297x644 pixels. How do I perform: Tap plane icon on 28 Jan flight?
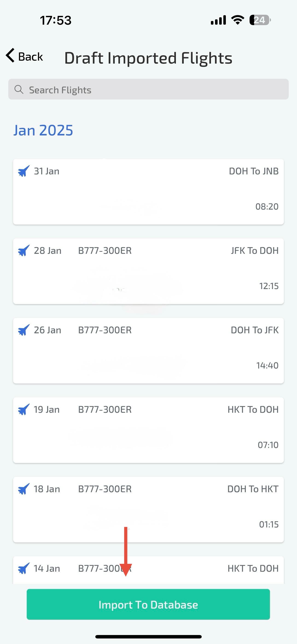pos(24,251)
